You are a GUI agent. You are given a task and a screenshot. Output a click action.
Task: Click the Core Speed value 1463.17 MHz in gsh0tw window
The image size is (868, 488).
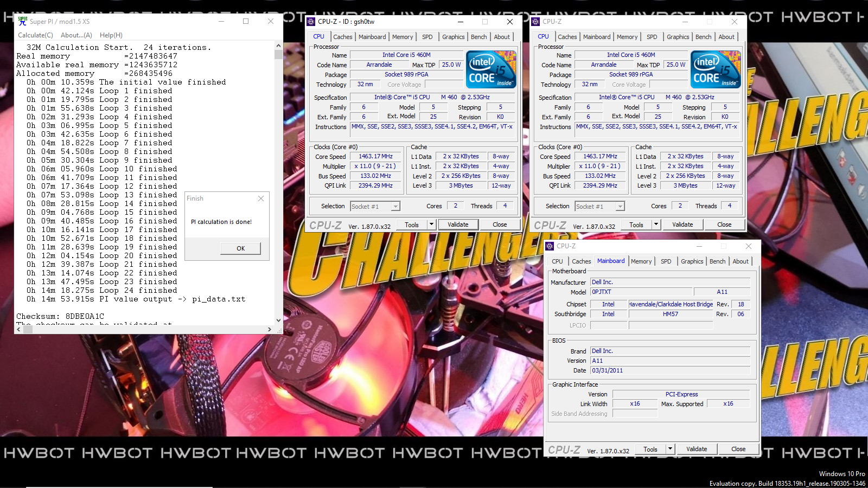click(x=375, y=156)
